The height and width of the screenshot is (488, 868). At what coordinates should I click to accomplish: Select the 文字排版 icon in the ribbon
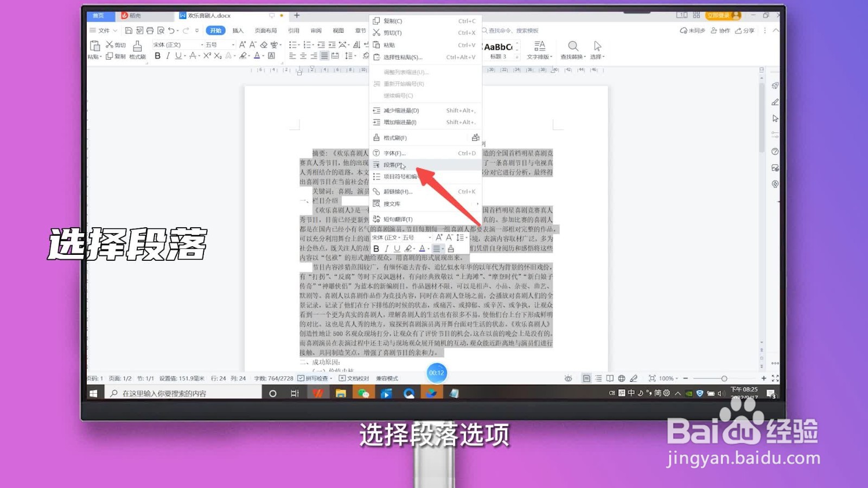[540, 49]
